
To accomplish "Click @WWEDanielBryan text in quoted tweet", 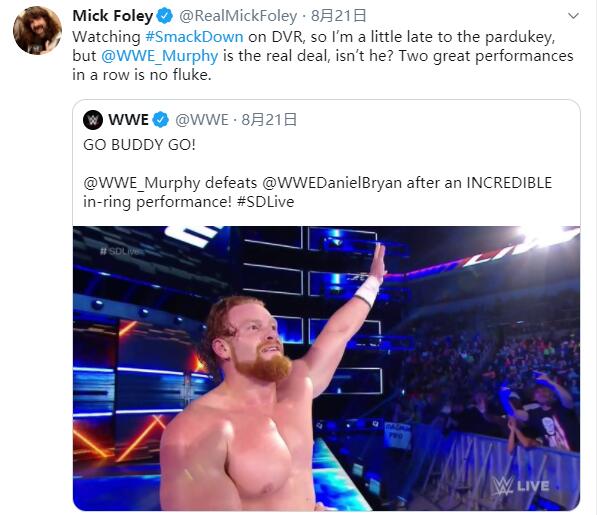I will tap(332, 183).
